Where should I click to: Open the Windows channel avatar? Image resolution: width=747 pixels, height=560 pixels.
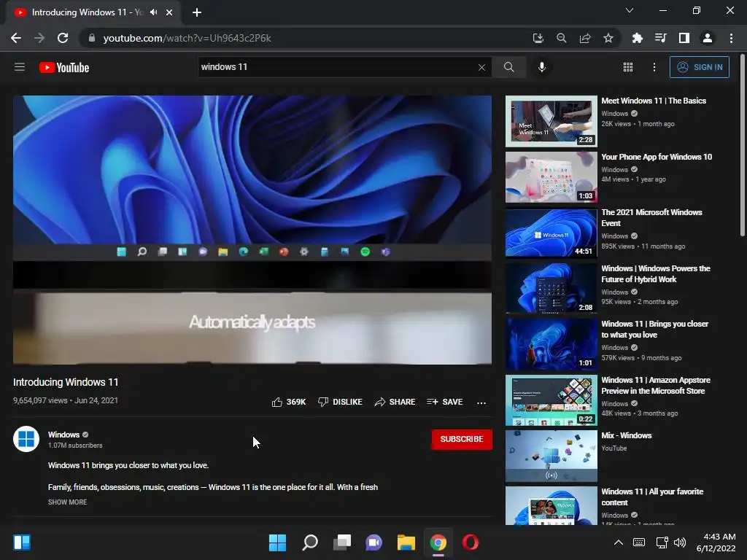pyautogui.click(x=26, y=438)
